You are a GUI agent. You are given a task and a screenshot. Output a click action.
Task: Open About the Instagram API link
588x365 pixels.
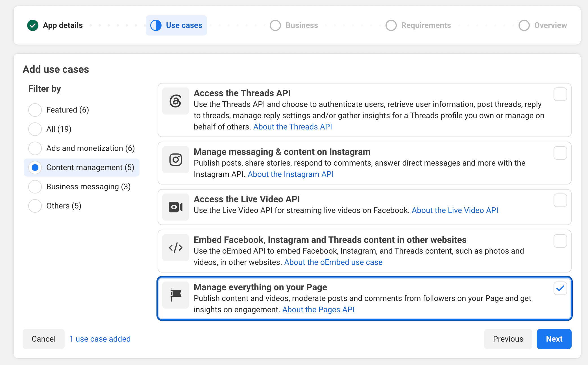coord(291,174)
